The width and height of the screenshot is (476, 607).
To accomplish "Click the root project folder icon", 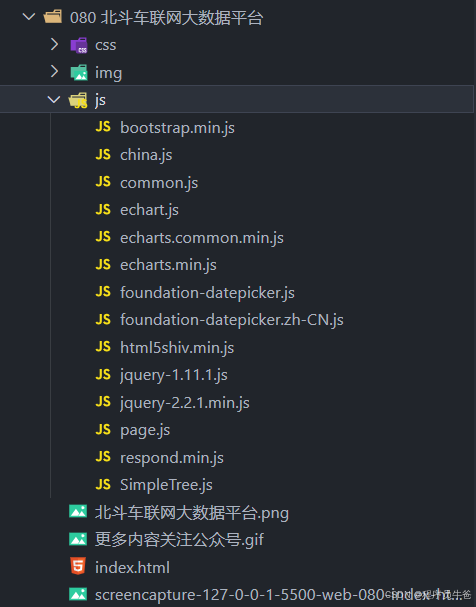I will point(53,17).
